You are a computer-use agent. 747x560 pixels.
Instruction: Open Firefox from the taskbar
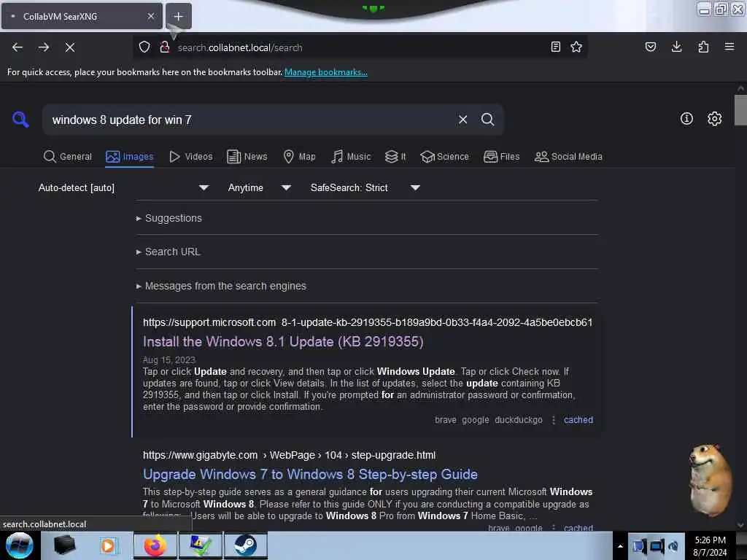[x=155, y=545]
